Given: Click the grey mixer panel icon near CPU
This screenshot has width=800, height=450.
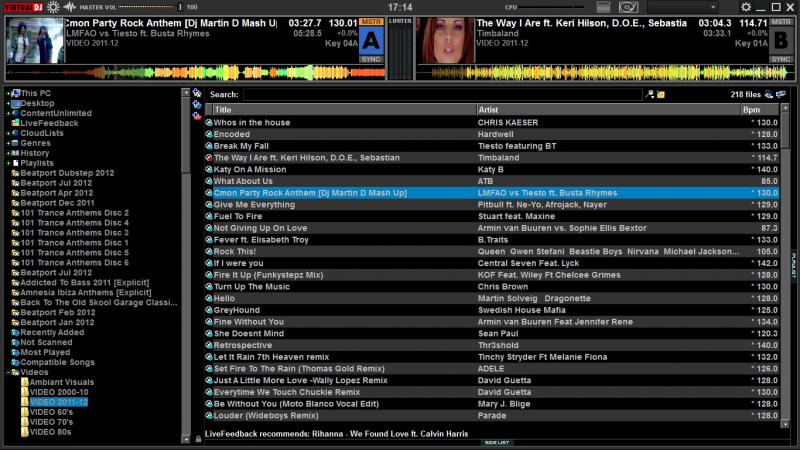Looking at the screenshot, I should pyautogui.click(x=603, y=7).
